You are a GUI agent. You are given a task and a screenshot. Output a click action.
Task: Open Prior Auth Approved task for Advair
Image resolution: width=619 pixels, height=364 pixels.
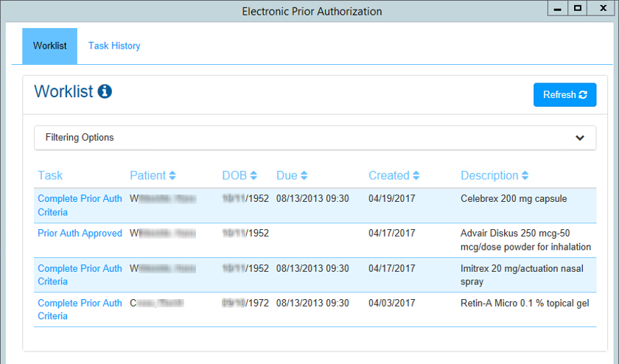click(x=80, y=234)
